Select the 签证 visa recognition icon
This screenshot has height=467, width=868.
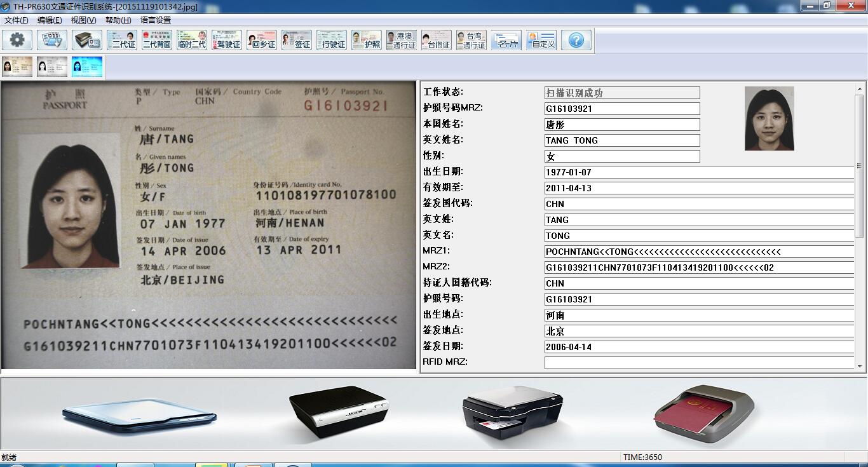pyautogui.click(x=296, y=39)
